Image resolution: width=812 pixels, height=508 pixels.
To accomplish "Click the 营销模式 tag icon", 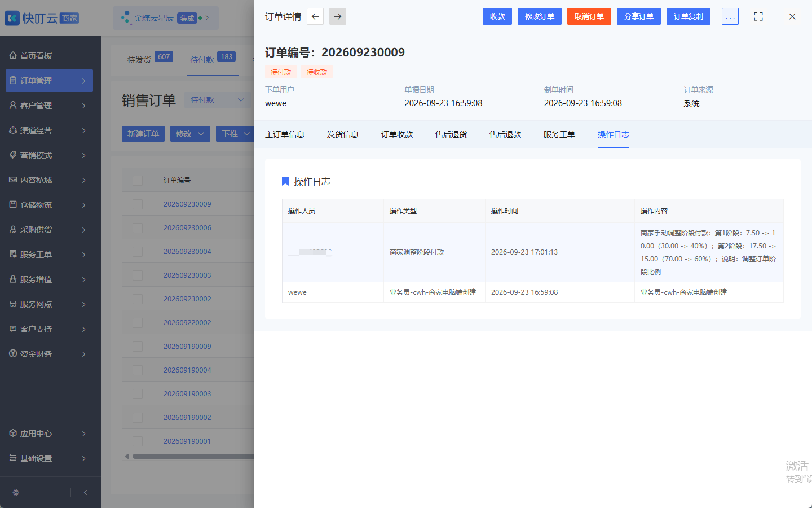I will coord(13,155).
